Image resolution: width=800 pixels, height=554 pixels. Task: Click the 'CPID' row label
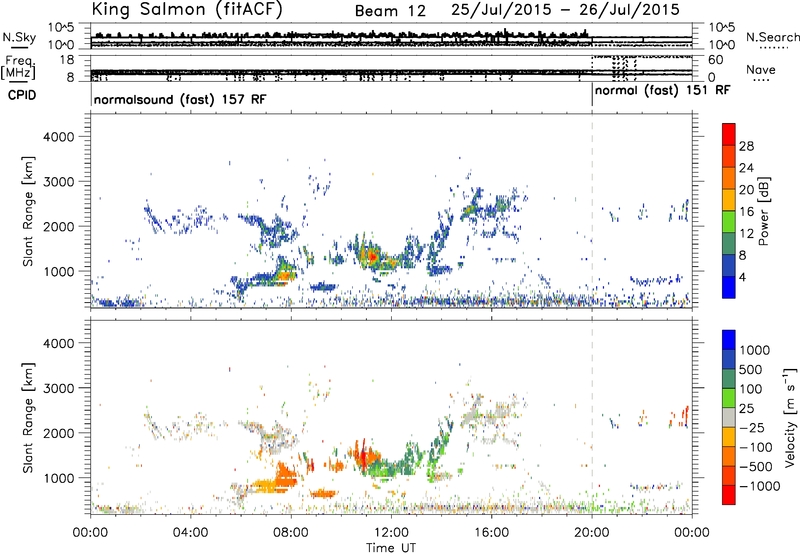tap(22, 95)
